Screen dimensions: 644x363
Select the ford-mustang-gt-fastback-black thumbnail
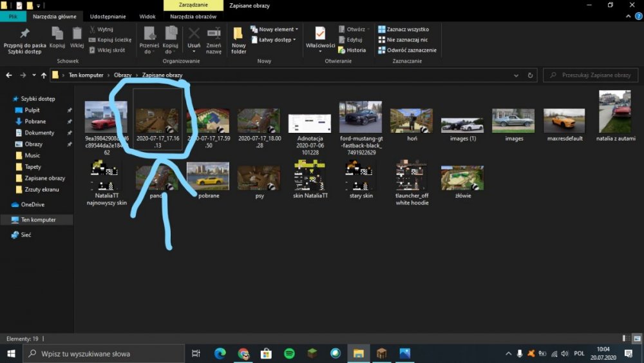(x=361, y=117)
